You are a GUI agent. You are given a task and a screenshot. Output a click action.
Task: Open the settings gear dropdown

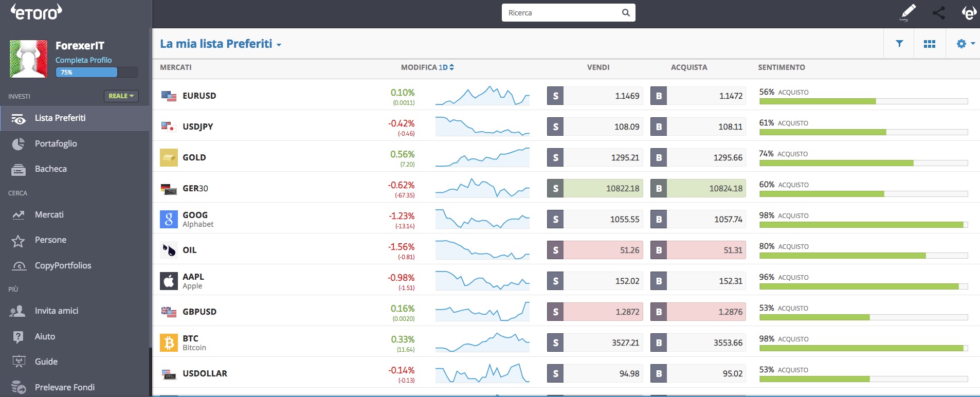tap(966, 44)
